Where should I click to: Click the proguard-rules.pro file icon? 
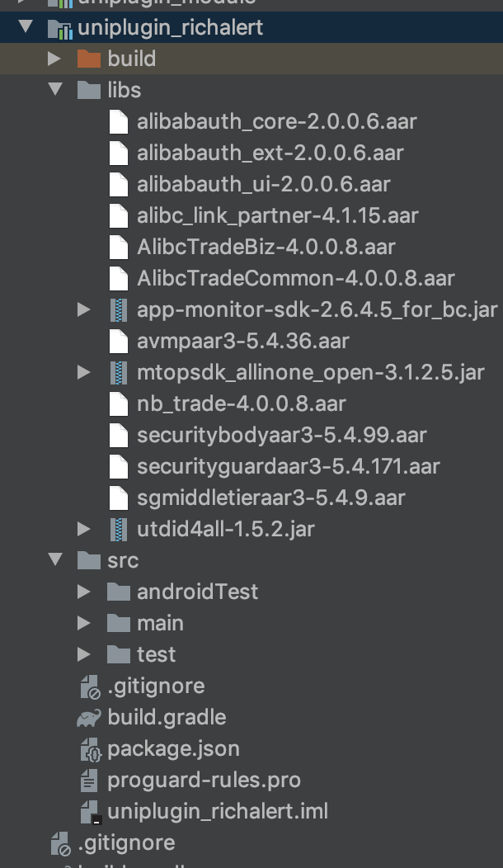(89, 780)
